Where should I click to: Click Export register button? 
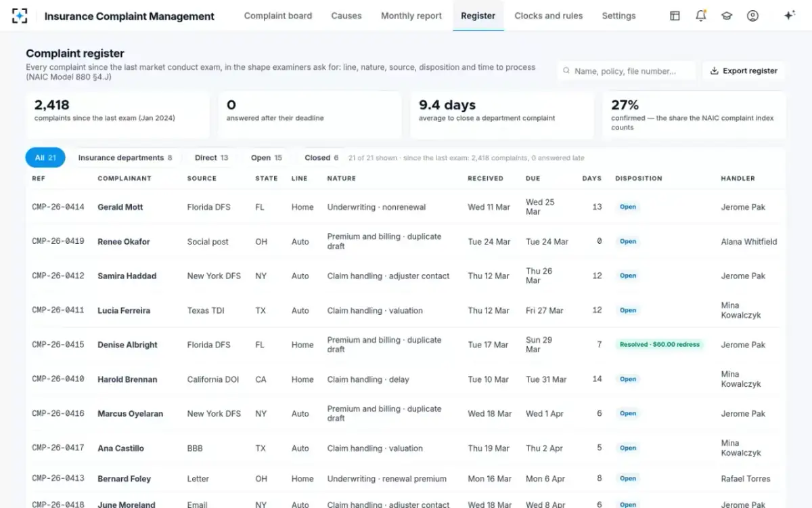pyautogui.click(x=744, y=71)
